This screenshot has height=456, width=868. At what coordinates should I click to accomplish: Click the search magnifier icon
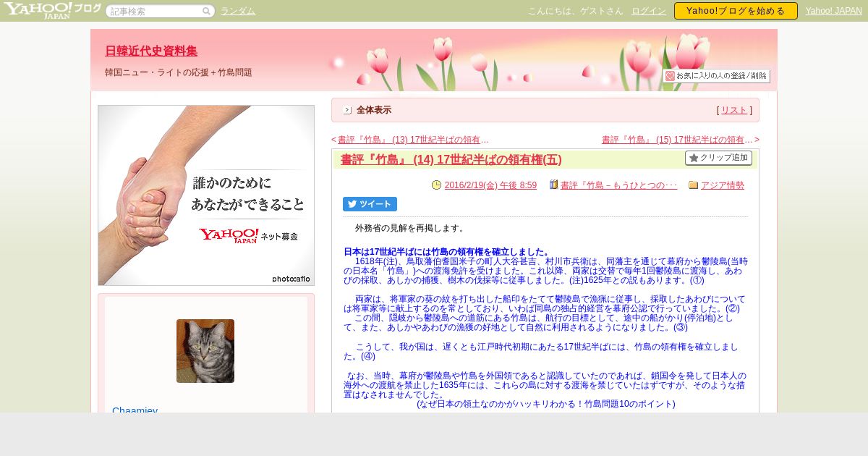click(207, 11)
